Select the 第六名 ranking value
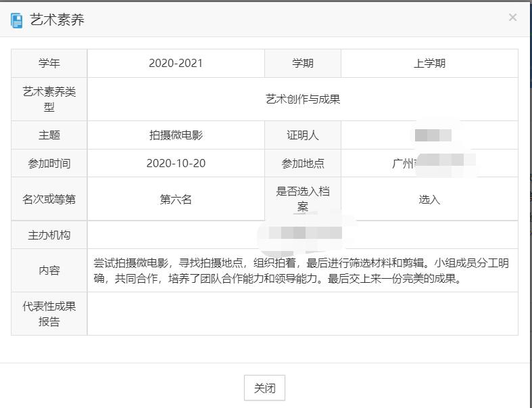Image resolution: width=532 pixels, height=408 pixels. 176,199
